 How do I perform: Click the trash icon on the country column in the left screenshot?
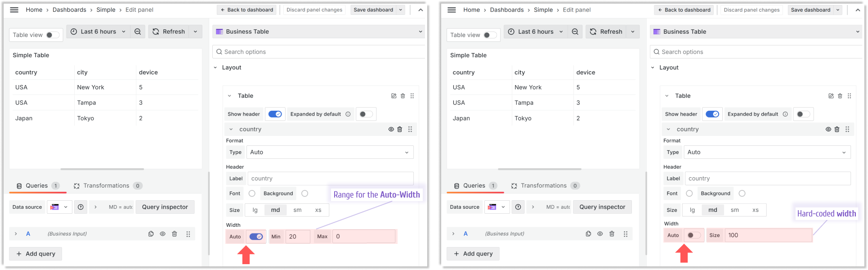[400, 129]
